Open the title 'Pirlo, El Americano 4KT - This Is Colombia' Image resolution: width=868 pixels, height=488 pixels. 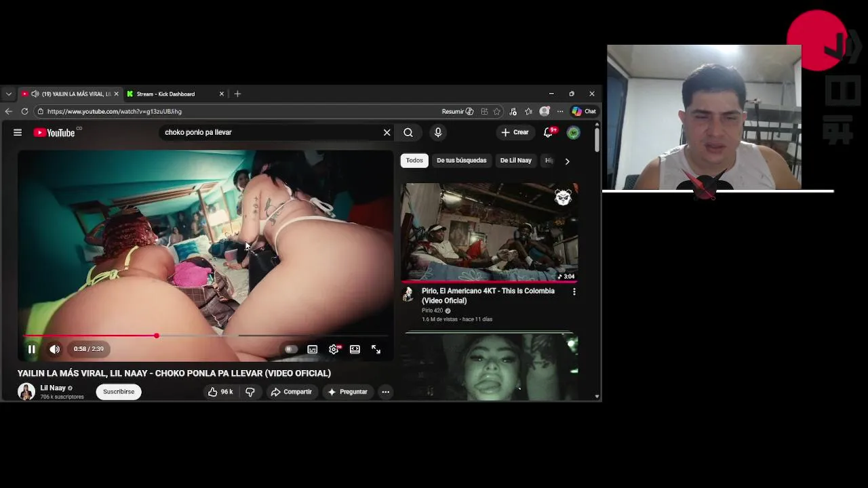(x=488, y=296)
